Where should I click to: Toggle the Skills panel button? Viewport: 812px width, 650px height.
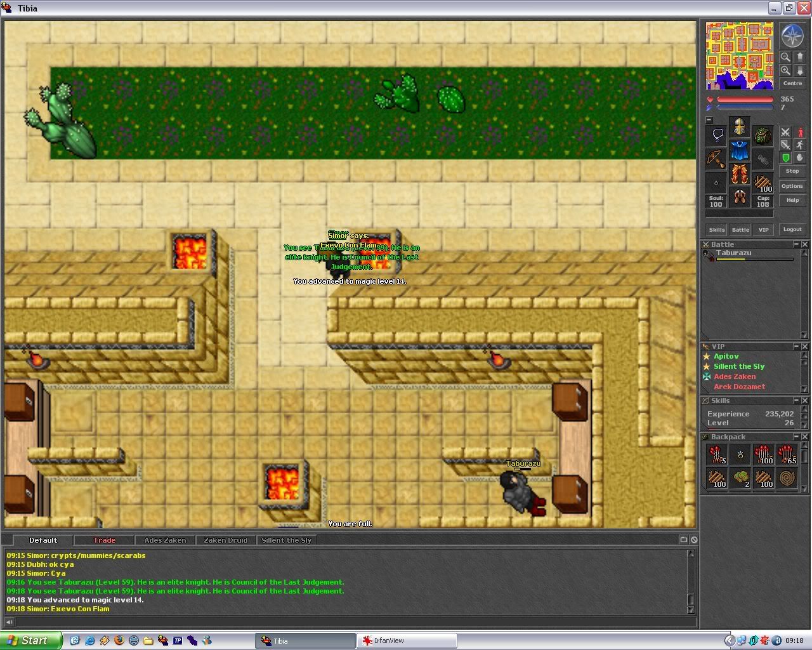tap(717, 230)
